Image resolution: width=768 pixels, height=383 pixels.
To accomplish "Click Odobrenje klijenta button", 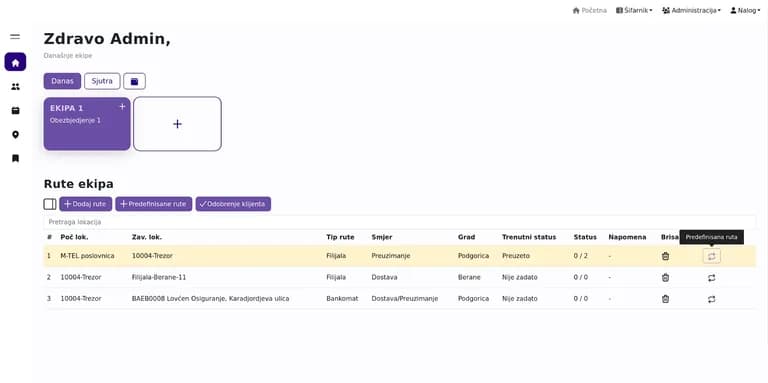I will pos(233,204).
